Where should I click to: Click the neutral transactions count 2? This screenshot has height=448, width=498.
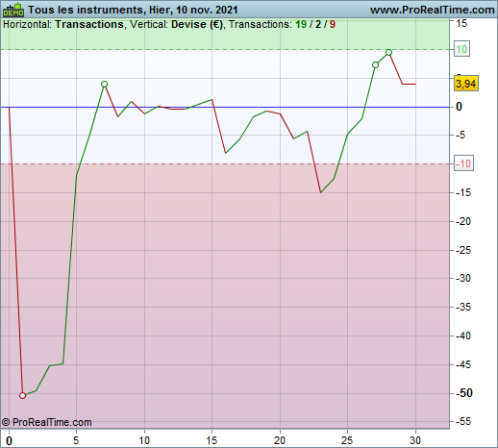(318, 24)
